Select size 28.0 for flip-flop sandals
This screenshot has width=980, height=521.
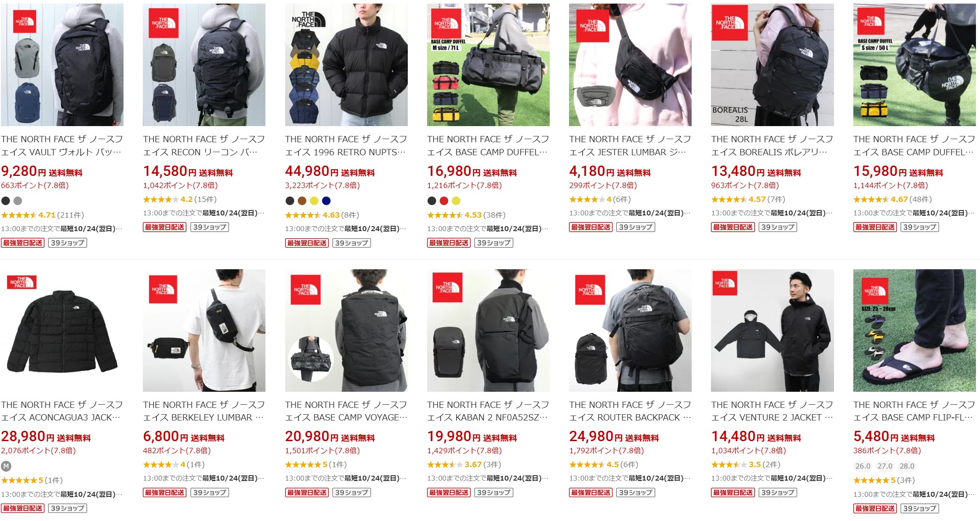[x=907, y=466]
